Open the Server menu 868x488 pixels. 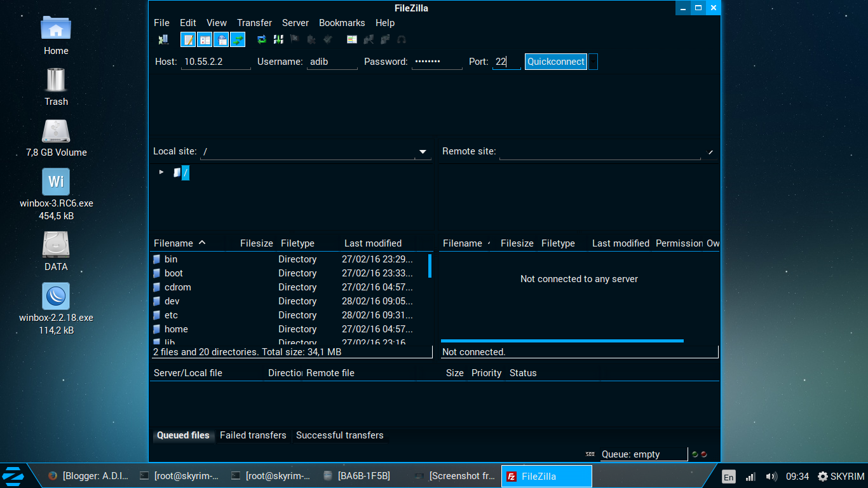295,23
